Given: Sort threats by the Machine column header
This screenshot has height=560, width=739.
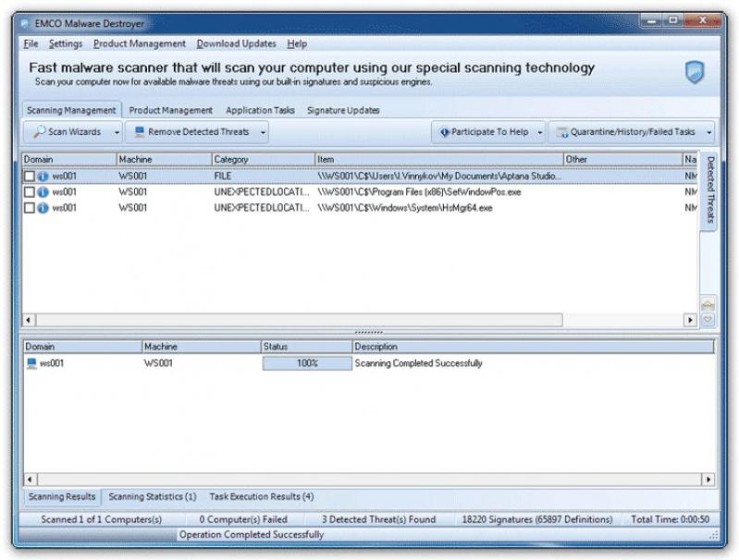Looking at the screenshot, I should (x=164, y=160).
